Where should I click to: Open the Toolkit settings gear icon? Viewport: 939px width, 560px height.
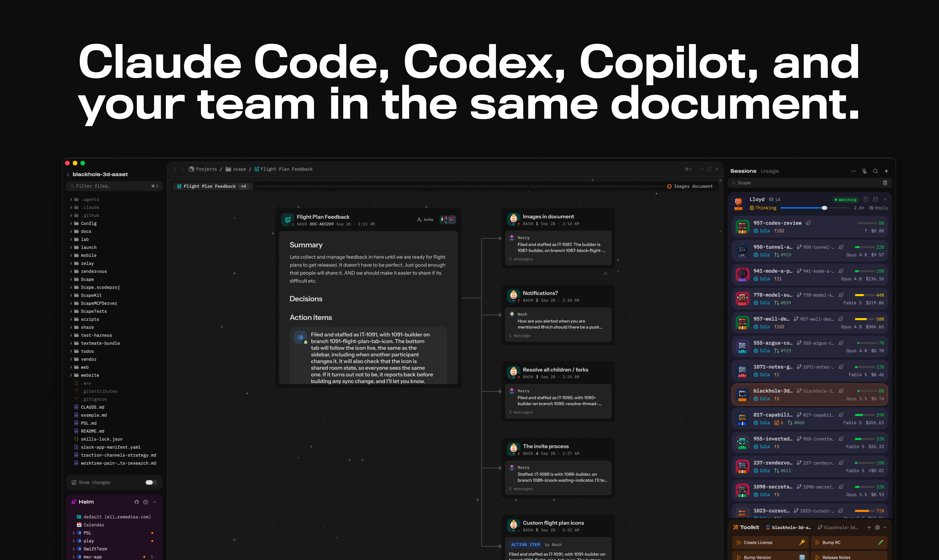pos(877,527)
